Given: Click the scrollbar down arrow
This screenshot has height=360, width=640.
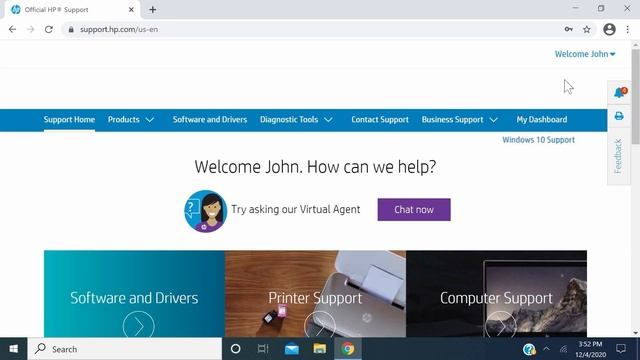Looking at the screenshot, I should pyautogui.click(x=636, y=333).
